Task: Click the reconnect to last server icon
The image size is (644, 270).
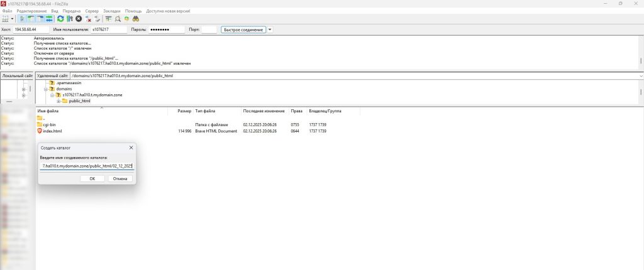Action: (97, 19)
